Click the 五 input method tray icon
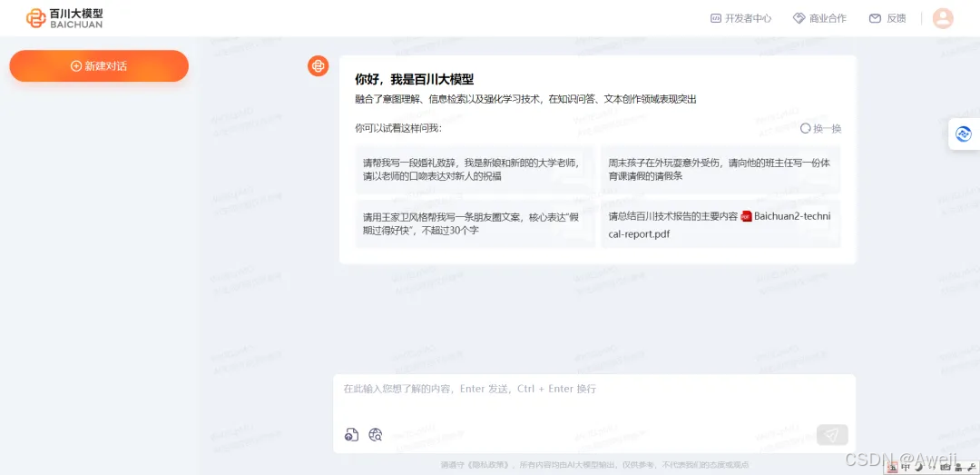The height and width of the screenshot is (475, 980). pyautogui.click(x=893, y=468)
